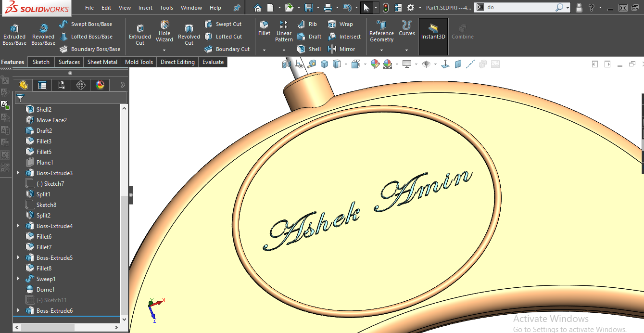Open the FeatureManager design tree tab
Image resolution: width=644 pixels, height=333 pixels.
(23, 85)
